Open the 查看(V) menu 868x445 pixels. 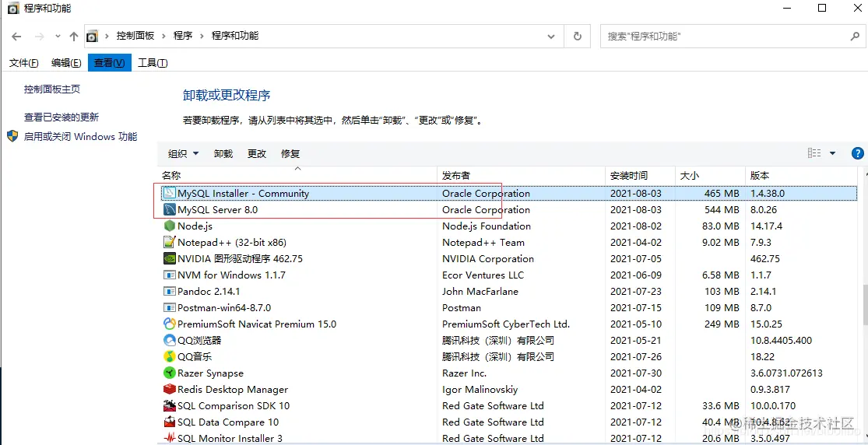pyautogui.click(x=110, y=63)
